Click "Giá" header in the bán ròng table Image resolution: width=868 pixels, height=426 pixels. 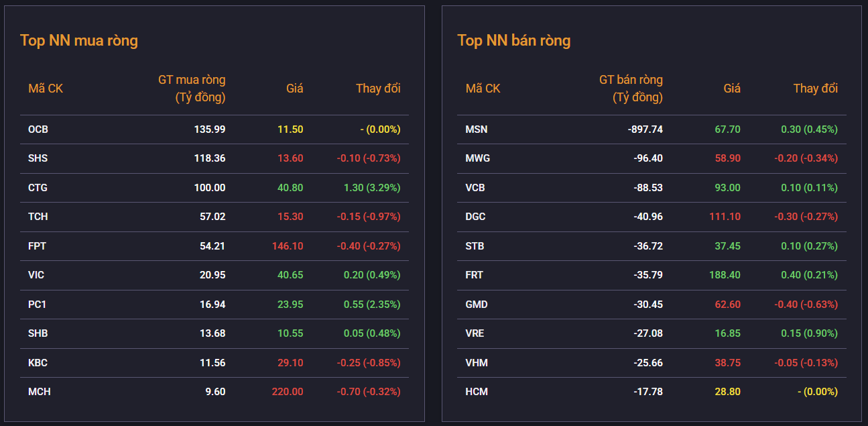[732, 89]
